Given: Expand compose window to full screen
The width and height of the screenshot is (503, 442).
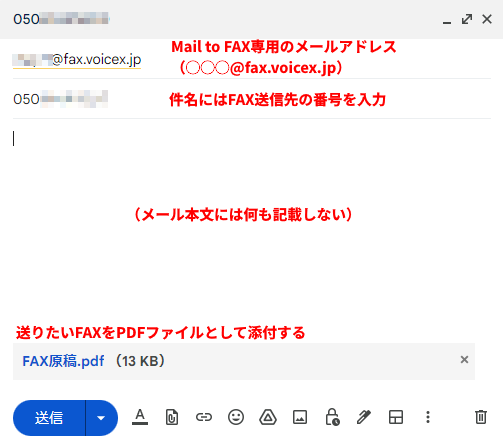Looking at the screenshot, I should click(467, 19).
